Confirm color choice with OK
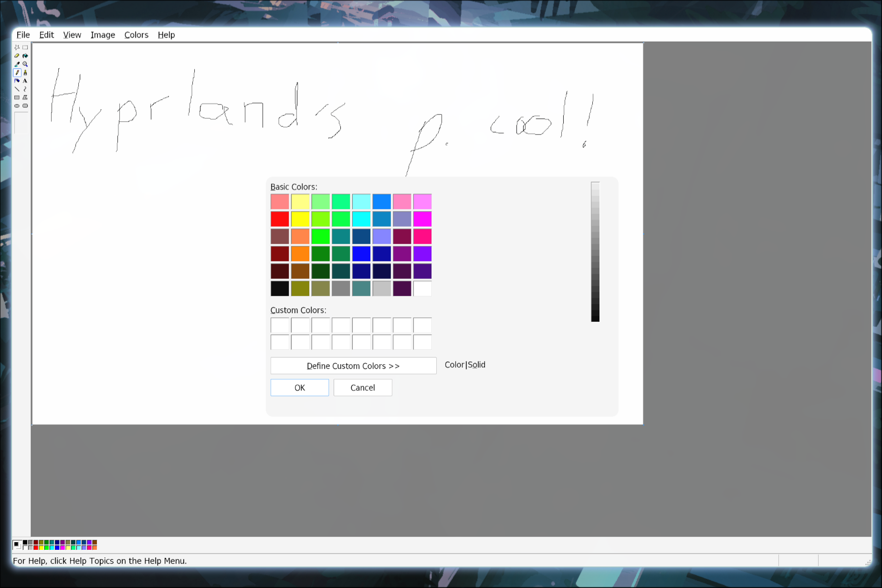The width and height of the screenshot is (882, 588). tap(299, 388)
